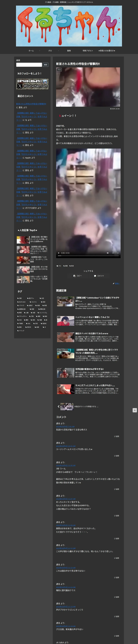Open popular article ranked 1 about 飛行機のエンジン
The width and height of the screenshot is (138, 644).
[32, 240]
